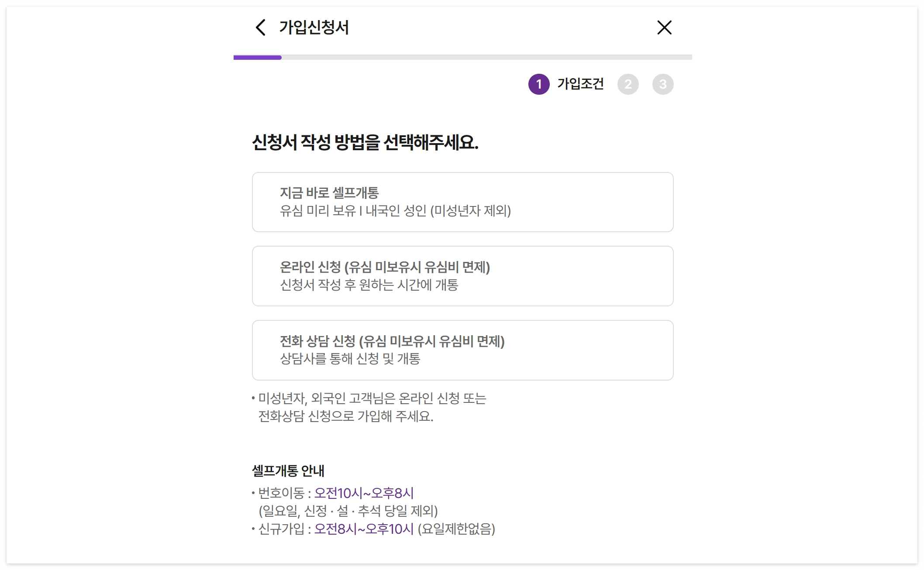Click step 2 circle indicator
This screenshot has height=570, width=924.
coord(628,84)
